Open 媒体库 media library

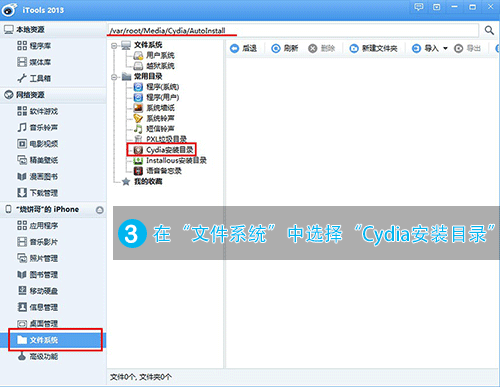pos(34,62)
